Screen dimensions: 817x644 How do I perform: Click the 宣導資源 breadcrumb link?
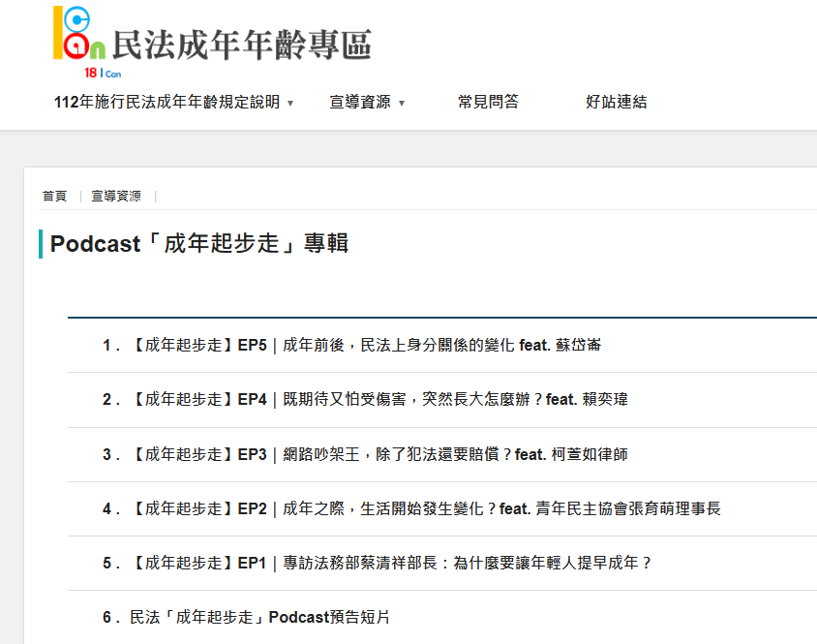pyautogui.click(x=116, y=196)
